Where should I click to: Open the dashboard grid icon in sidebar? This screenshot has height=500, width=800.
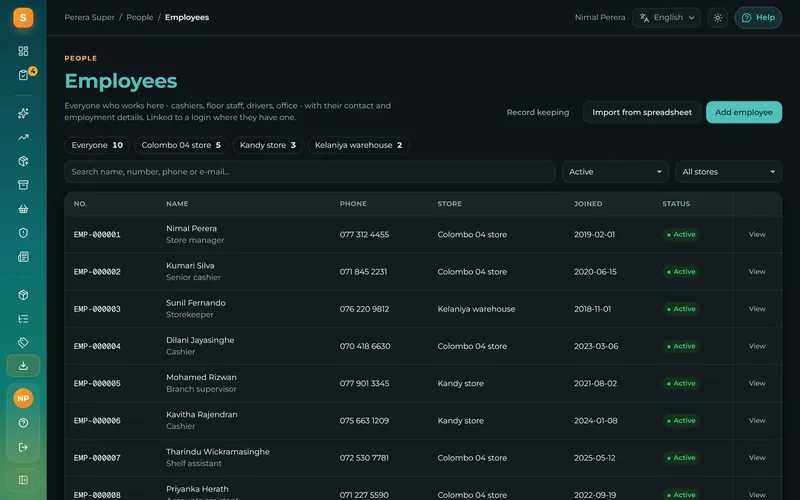point(23,51)
